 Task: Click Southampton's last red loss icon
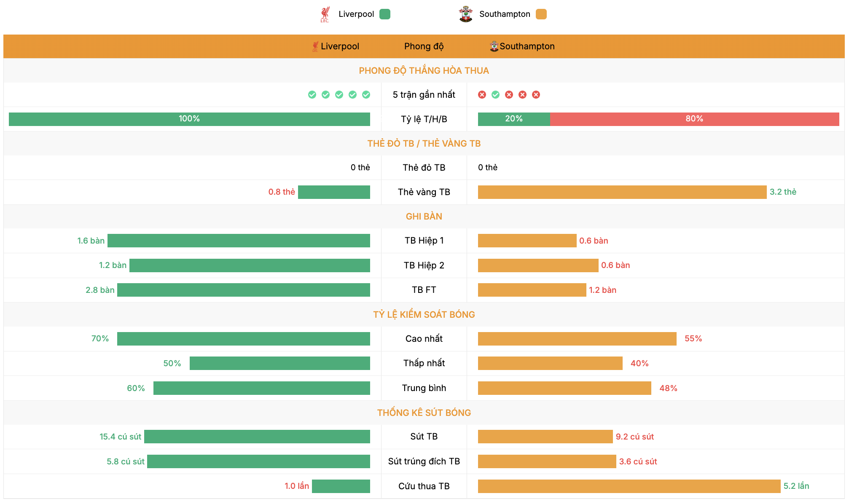coord(536,95)
